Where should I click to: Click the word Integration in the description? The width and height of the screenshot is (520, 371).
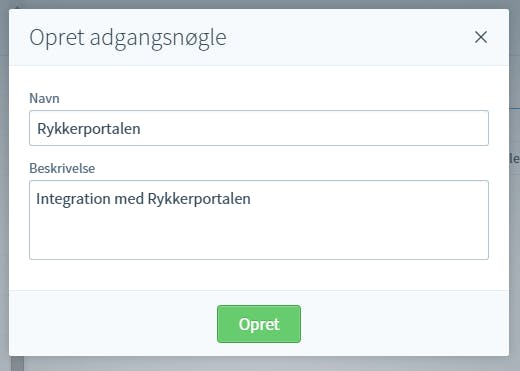point(73,199)
